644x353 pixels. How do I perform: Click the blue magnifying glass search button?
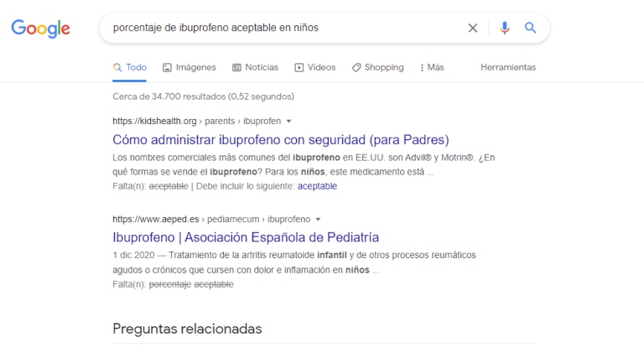pos(530,28)
